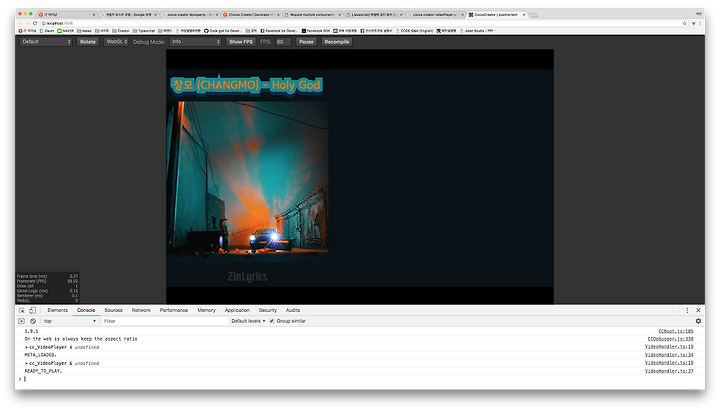The width and height of the screenshot is (720, 411).
Task: Click the Show FPS button
Action: pyautogui.click(x=241, y=42)
